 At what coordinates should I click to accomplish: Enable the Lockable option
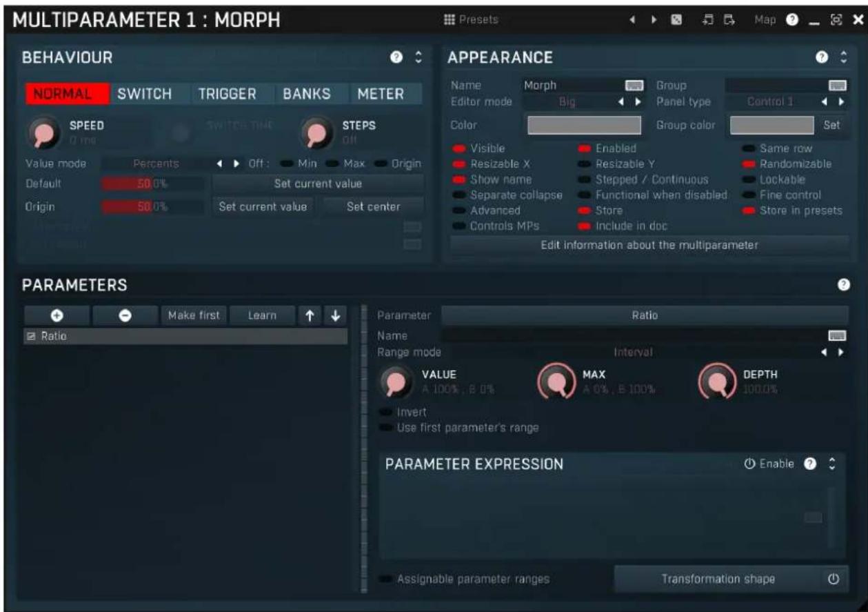(x=773, y=179)
